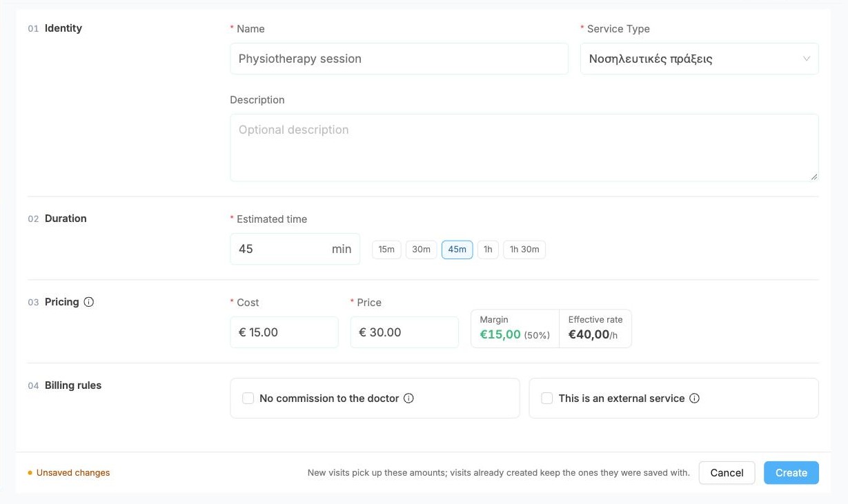Screen dimensions: 848x504
Task: Check the This is an external service box
Action: click(547, 399)
